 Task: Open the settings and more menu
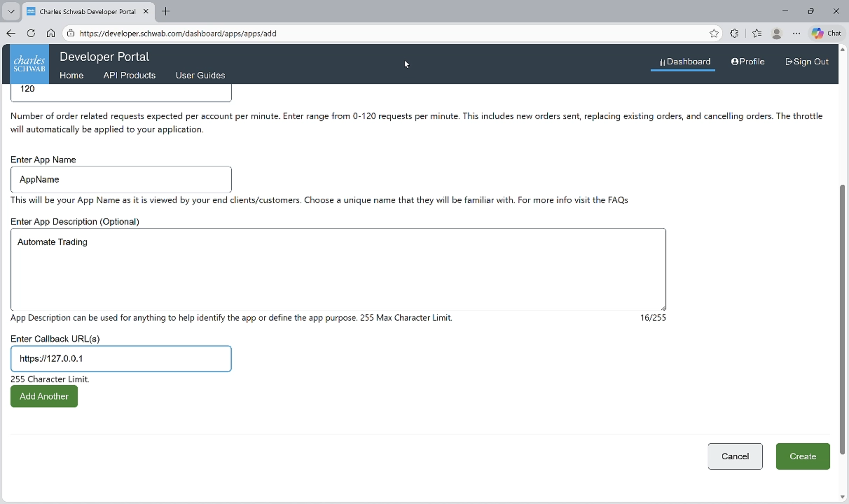[797, 33]
